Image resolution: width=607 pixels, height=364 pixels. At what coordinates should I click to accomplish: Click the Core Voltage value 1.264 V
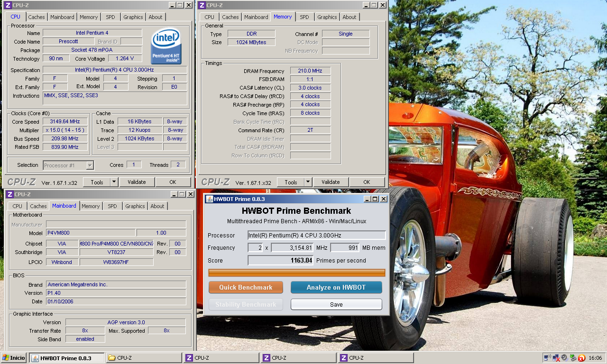(125, 58)
